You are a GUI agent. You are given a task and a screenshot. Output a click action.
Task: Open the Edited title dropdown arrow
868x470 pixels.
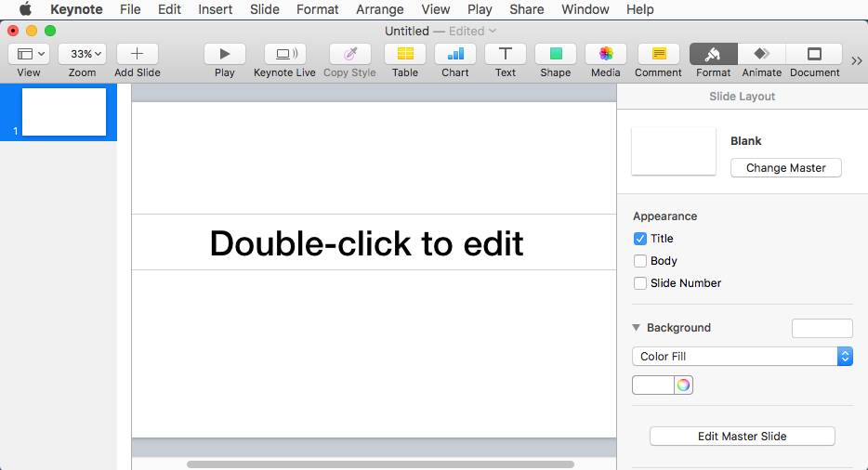[x=493, y=31]
